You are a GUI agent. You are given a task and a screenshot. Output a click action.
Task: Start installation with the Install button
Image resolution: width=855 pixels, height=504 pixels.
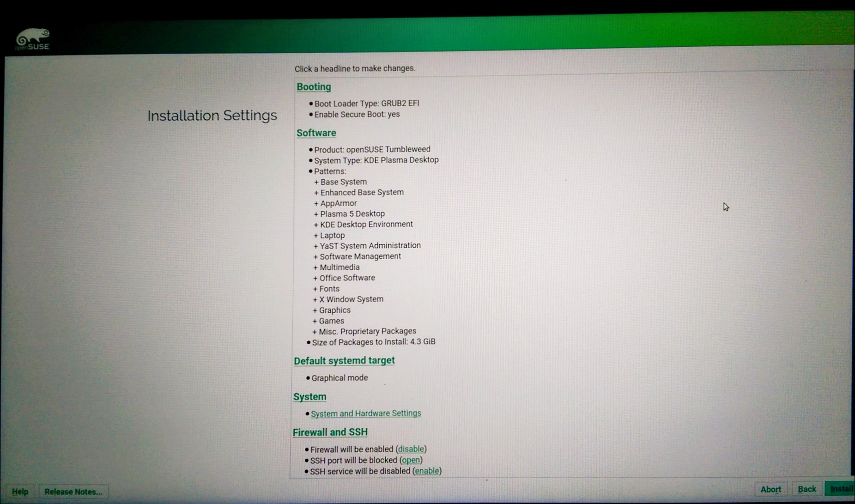pos(841,489)
